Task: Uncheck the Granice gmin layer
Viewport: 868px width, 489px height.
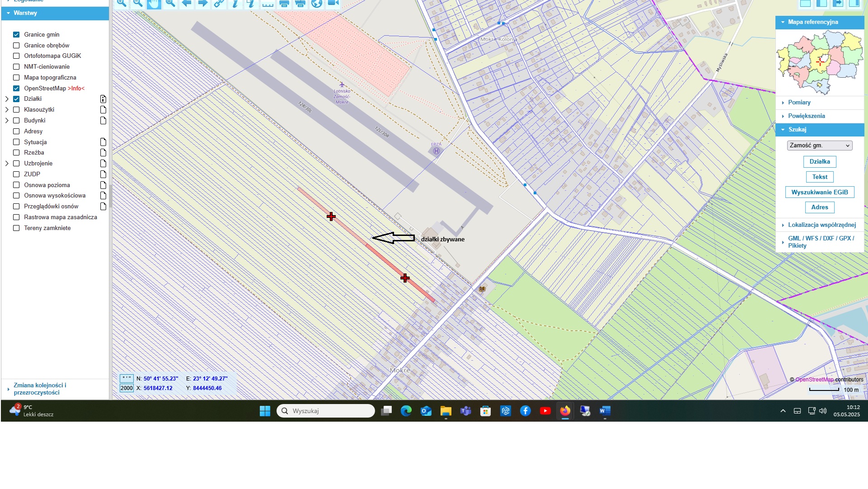Action: 16,35
